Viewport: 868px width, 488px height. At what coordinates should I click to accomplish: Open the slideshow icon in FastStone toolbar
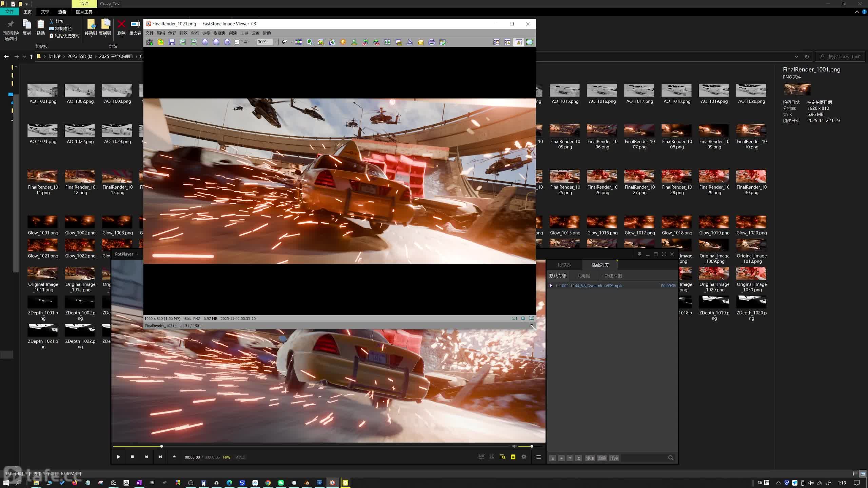pos(299,42)
